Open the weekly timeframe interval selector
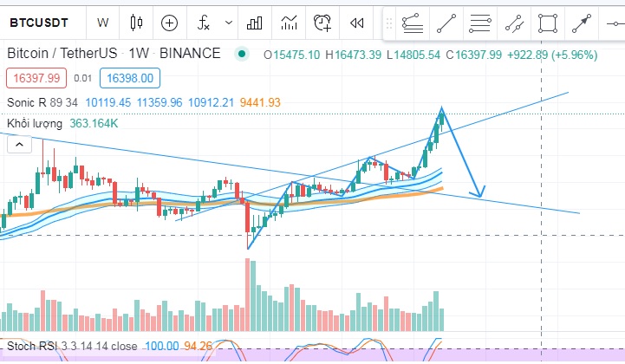Image resolution: width=625 pixels, height=364 pixels. (103, 22)
